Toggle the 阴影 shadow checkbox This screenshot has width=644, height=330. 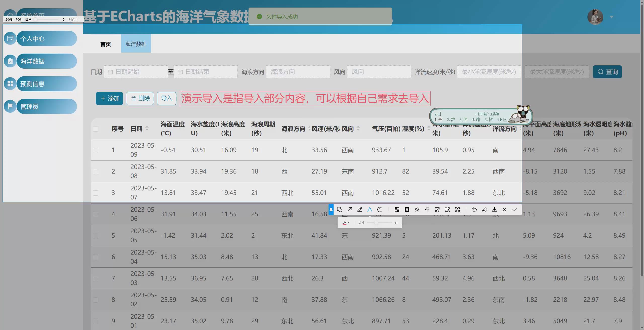coord(78,19)
